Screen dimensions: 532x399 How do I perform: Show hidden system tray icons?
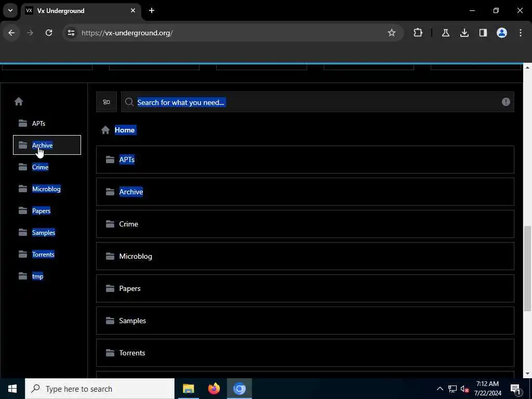[x=440, y=389]
